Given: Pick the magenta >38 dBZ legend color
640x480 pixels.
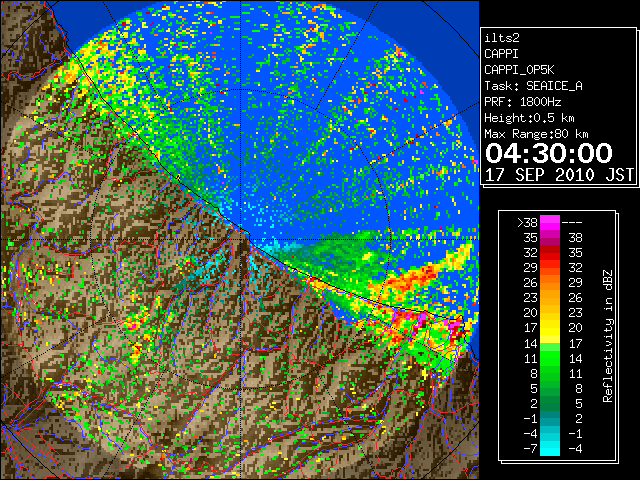Looking at the screenshot, I should 550,222.
